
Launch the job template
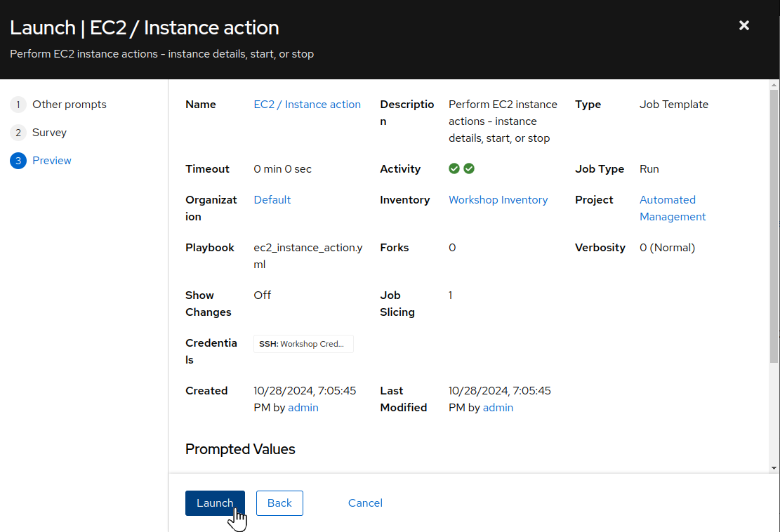[x=215, y=503]
